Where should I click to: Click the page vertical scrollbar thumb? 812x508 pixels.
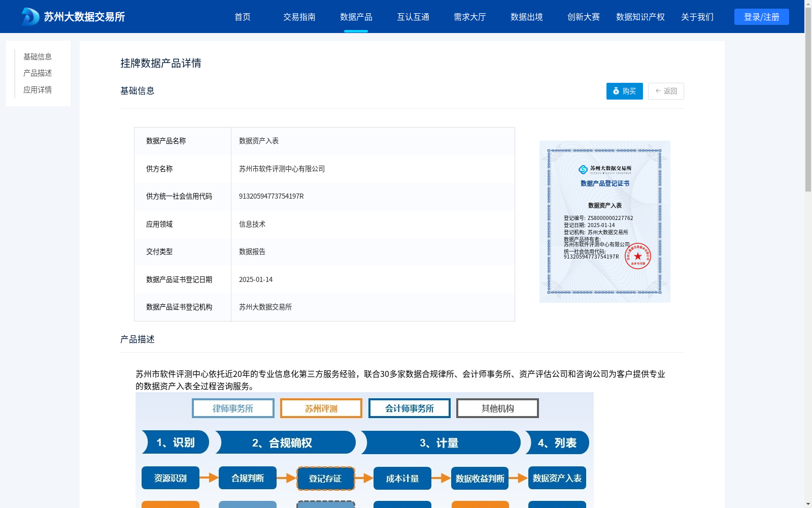(x=808, y=100)
